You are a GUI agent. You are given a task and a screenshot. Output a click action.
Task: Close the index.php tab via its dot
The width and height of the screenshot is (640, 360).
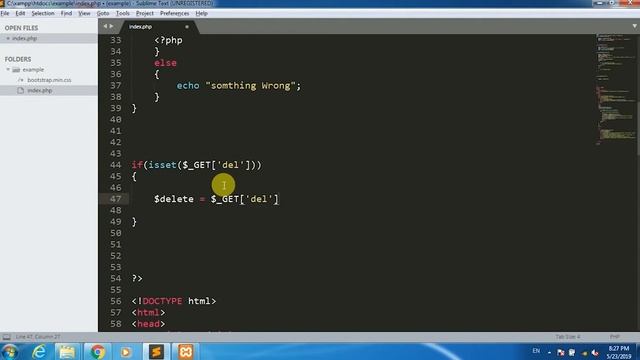[x=187, y=27]
